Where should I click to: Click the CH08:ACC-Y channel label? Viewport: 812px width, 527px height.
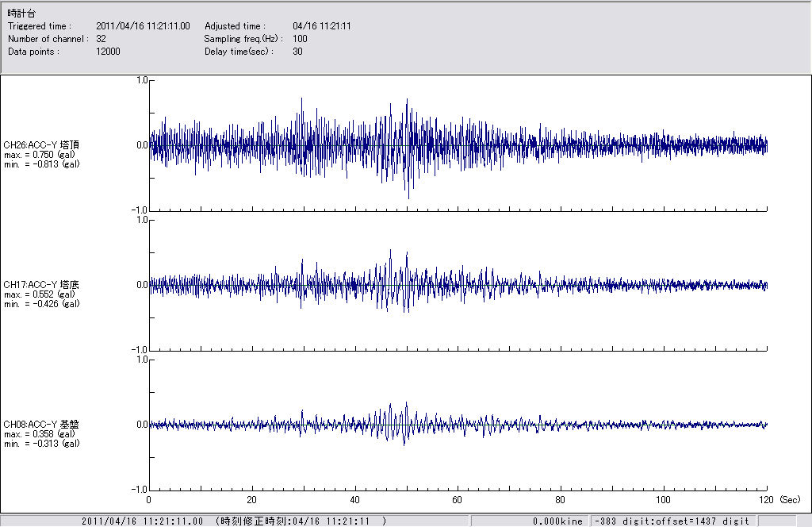coord(41,425)
